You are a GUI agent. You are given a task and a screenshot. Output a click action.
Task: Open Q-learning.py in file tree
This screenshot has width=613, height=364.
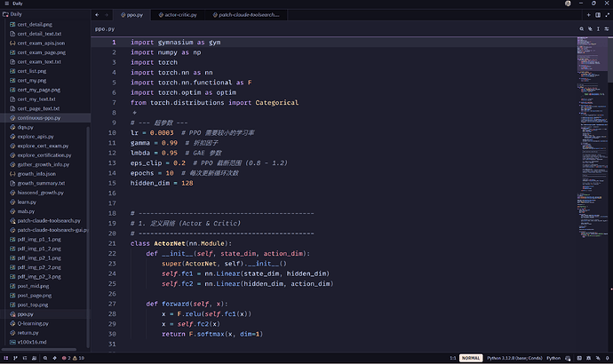coord(33,323)
